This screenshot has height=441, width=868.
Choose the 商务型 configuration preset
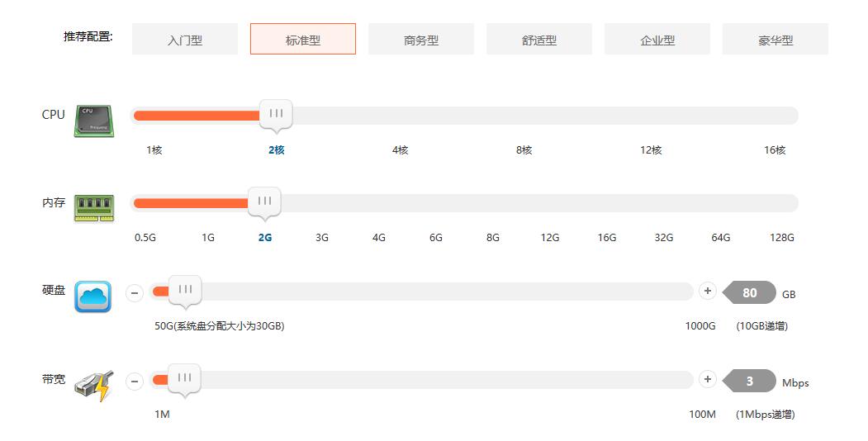(421, 40)
